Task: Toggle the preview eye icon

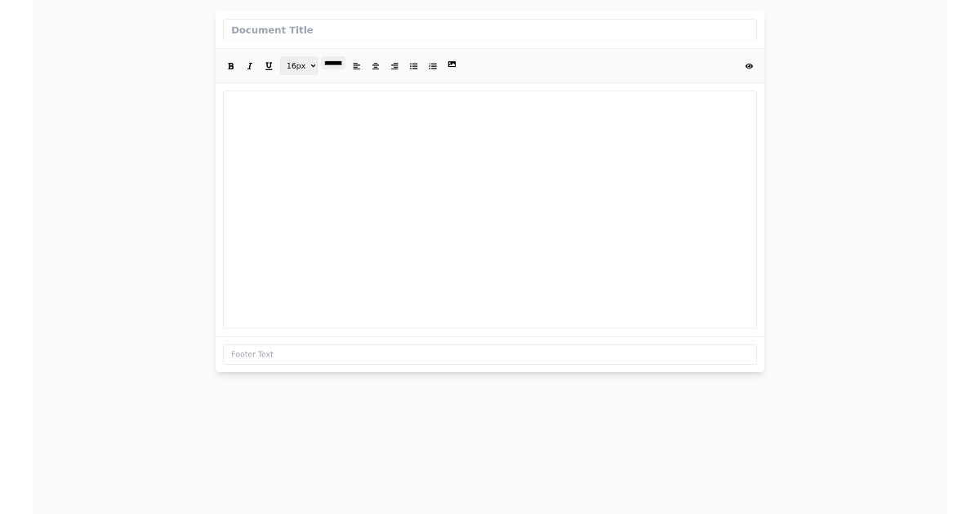Action: (749, 66)
